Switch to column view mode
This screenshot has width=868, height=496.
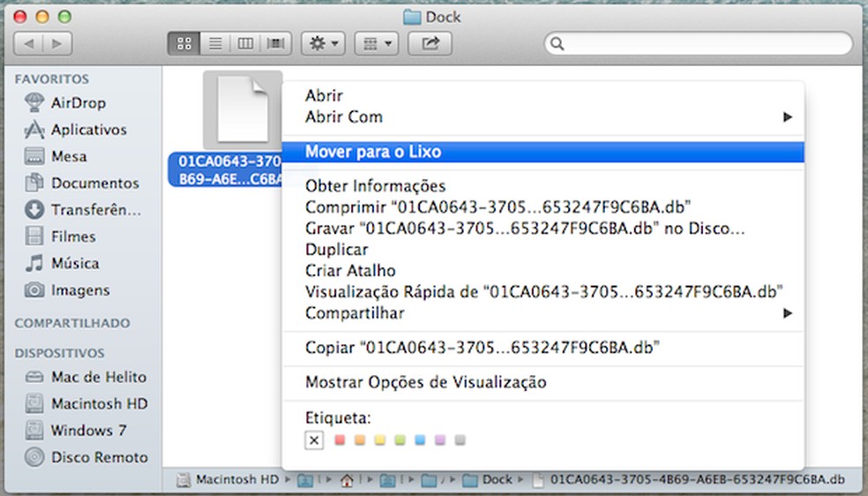coord(245,44)
